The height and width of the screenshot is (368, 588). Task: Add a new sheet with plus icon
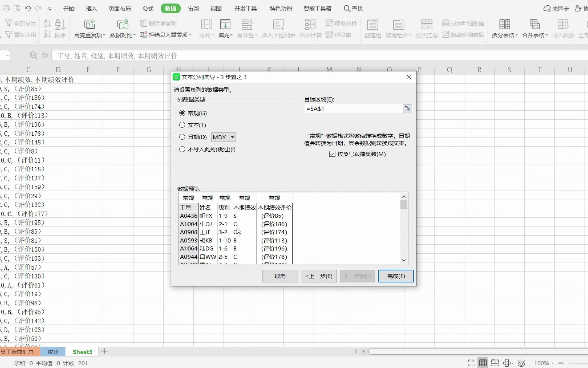click(x=104, y=351)
